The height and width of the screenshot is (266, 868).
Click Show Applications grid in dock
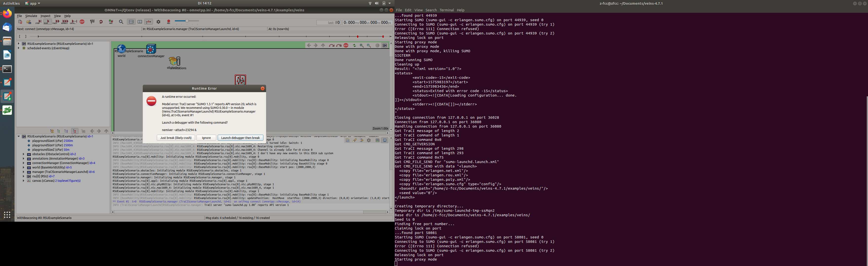7,215
